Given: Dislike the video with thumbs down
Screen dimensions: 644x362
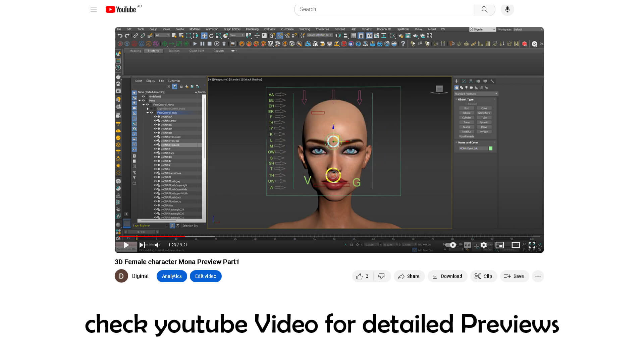Looking at the screenshot, I should tap(381, 276).
